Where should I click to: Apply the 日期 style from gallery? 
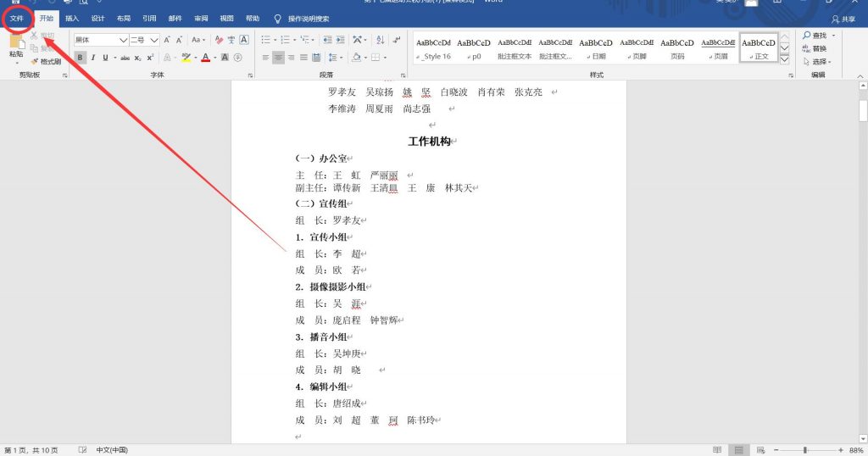(596, 48)
